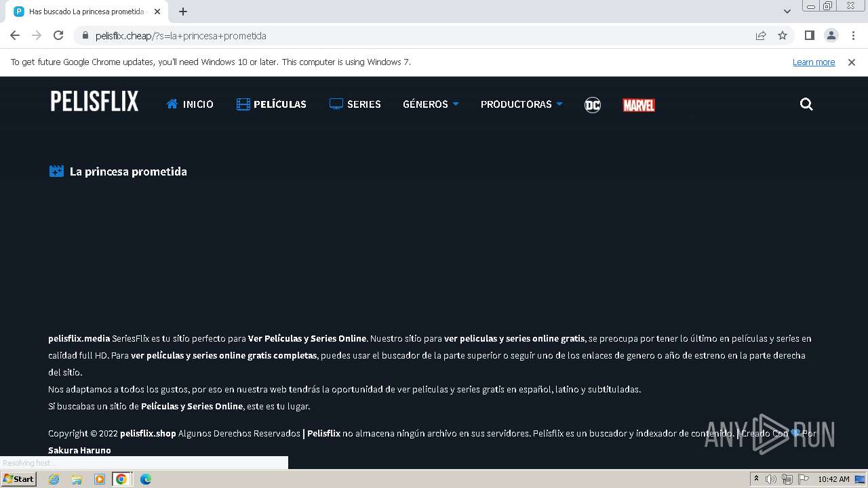Expand the PRODUCTORAS dropdown menu
Viewport: 868px width, 488px height.
coord(521,104)
